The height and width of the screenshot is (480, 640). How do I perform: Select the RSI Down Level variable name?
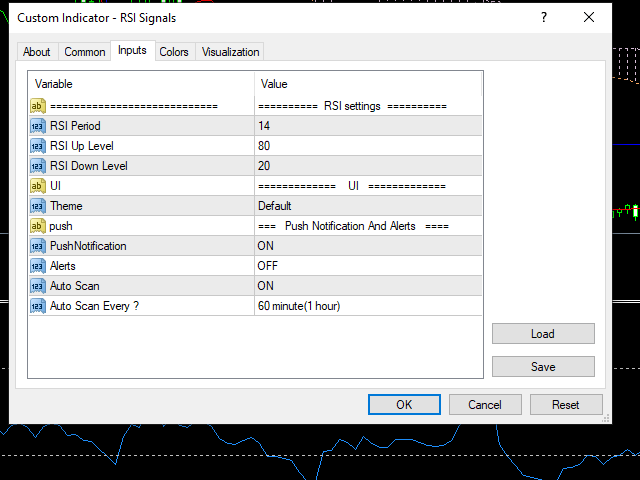[89, 166]
